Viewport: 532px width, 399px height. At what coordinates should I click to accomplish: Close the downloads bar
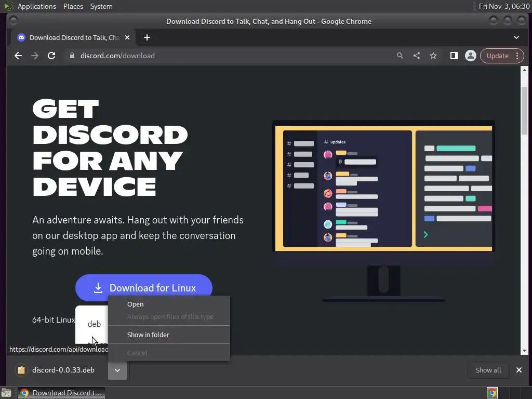click(x=519, y=370)
